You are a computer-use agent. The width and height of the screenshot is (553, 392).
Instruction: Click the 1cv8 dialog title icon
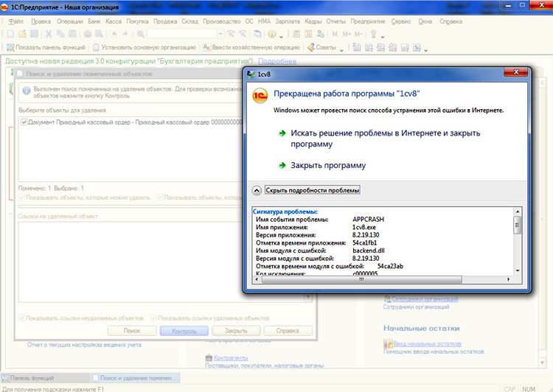click(251, 74)
